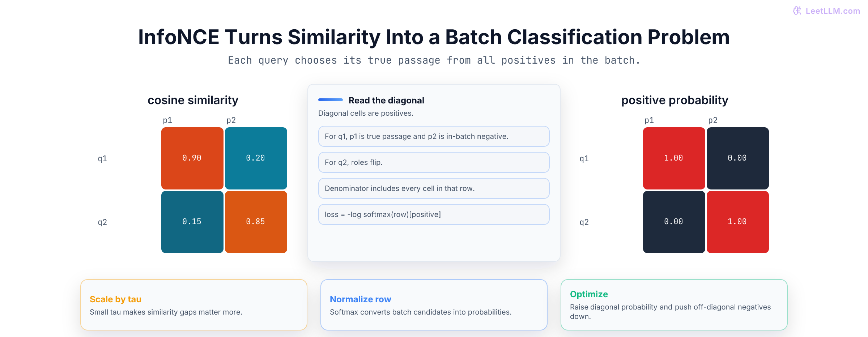This screenshot has width=868, height=337.
Task: Click the 0.15 similarity cell
Action: [x=192, y=222]
